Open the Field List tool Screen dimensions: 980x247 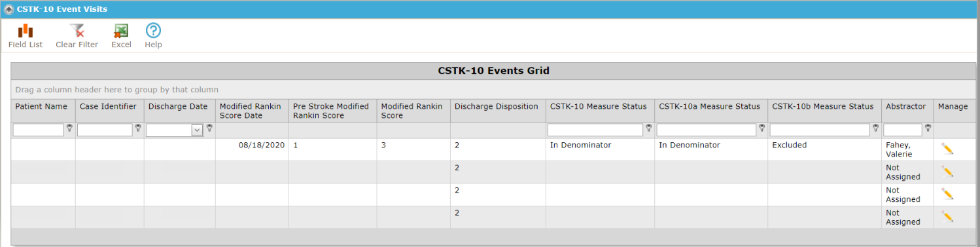(26, 35)
